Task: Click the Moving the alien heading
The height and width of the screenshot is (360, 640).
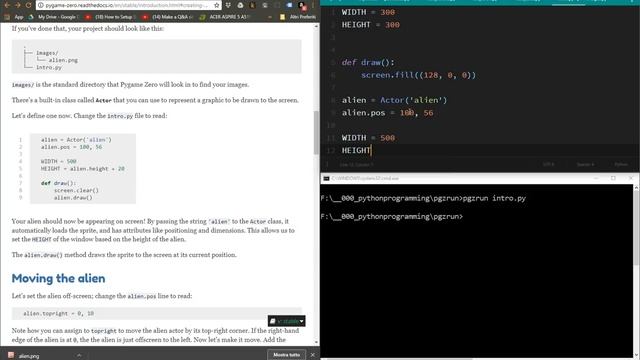Action: tap(58, 278)
